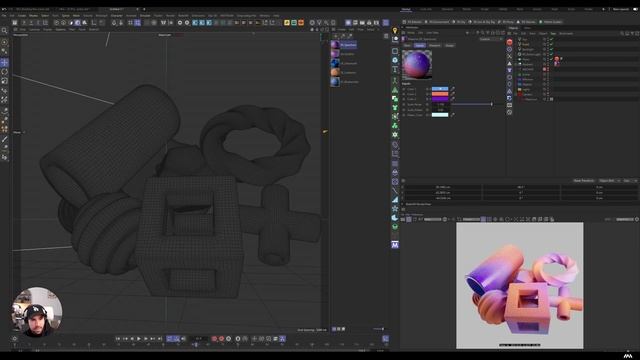Screen dimensions: 640x360
Task: Select the first purple material in Material Manager
Action: click(335, 44)
